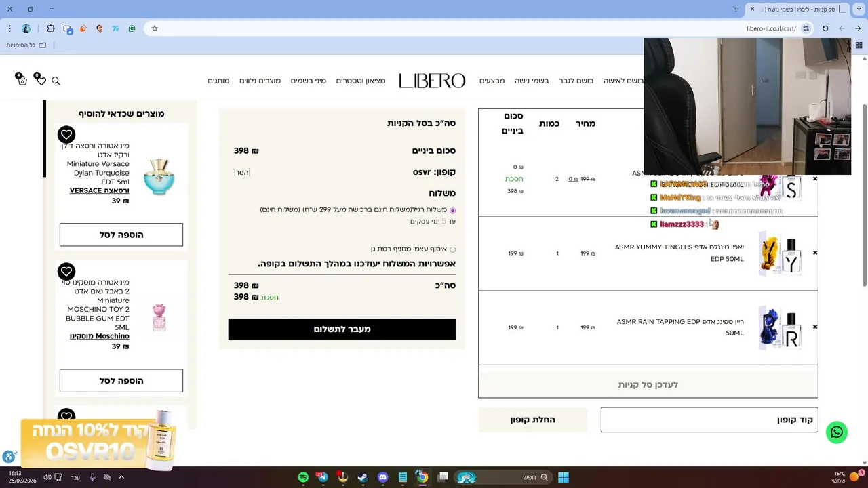
Task: Click the browser address bar URL
Action: (771, 28)
